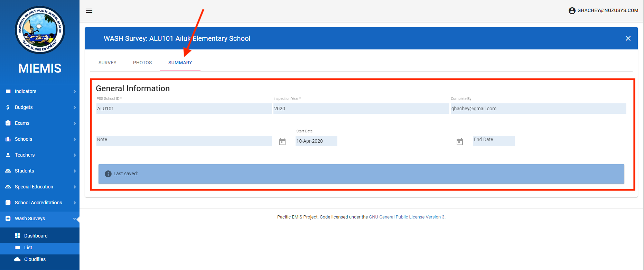
Task: Click the Note input field
Action: (x=184, y=141)
